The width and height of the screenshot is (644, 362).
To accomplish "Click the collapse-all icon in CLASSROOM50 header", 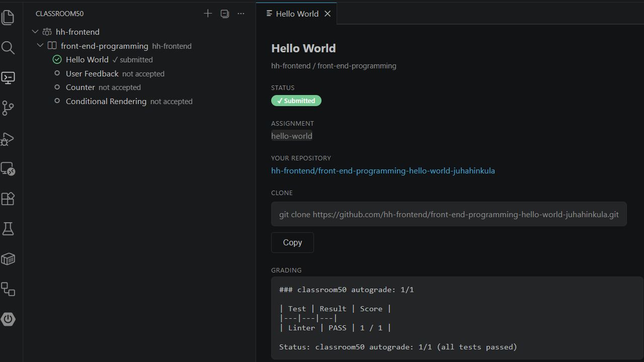I will click(225, 14).
